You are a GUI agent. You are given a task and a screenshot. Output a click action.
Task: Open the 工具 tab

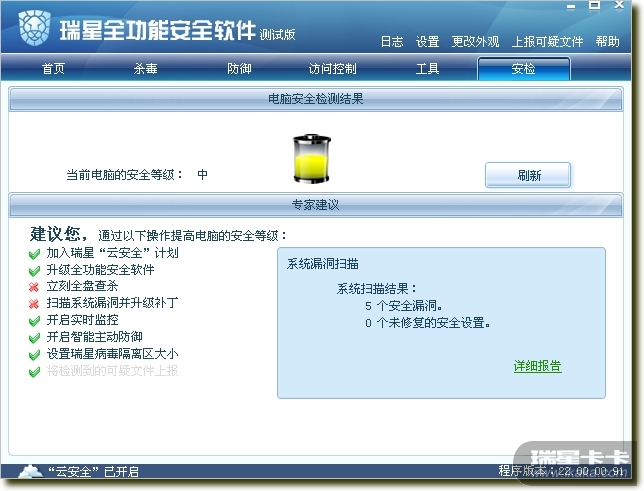pos(427,68)
